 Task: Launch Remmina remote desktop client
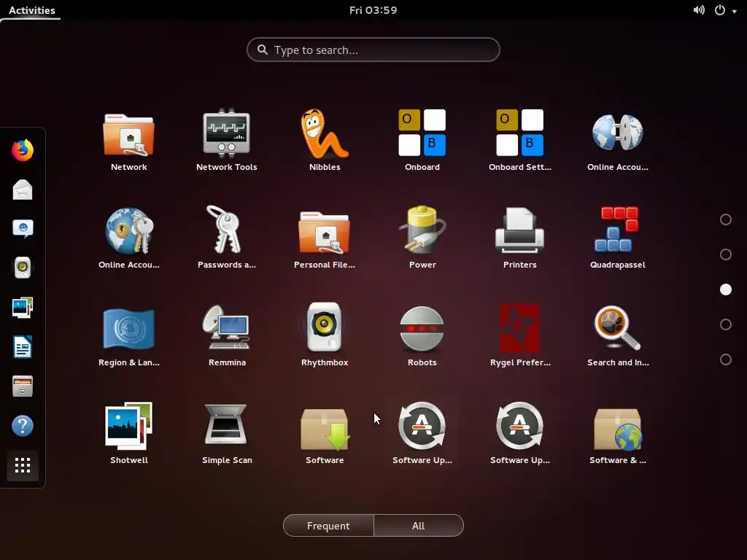point(226,335)
